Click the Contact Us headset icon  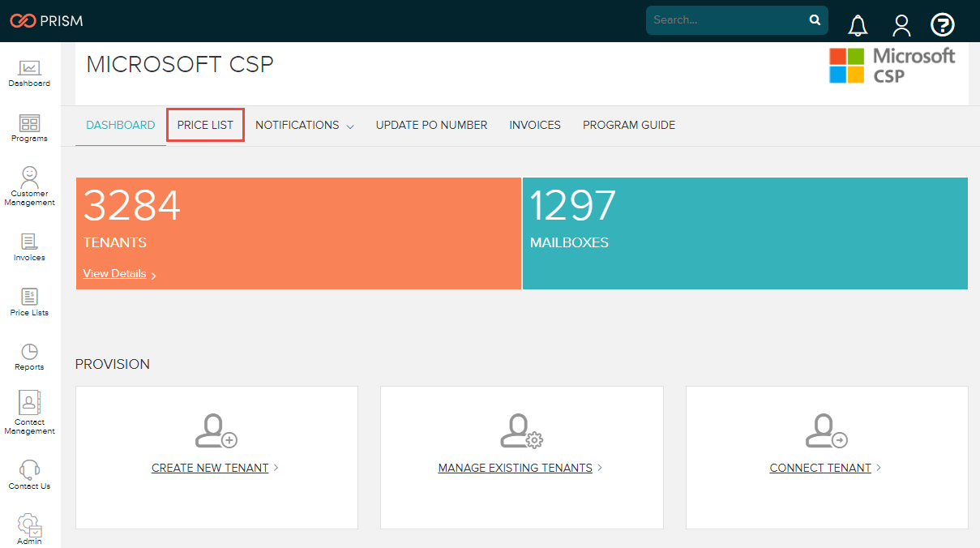coord(30,474)
